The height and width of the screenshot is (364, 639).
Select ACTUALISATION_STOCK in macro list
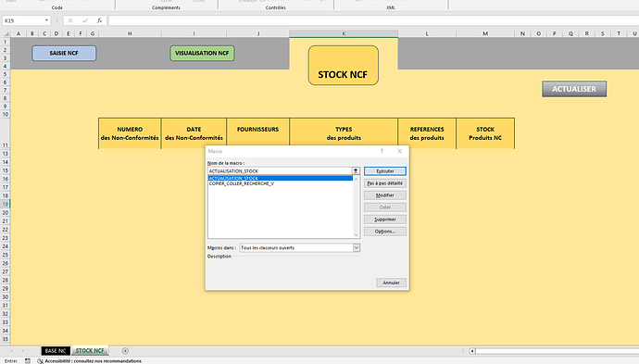pyautogui.click(x=280, y=178)
